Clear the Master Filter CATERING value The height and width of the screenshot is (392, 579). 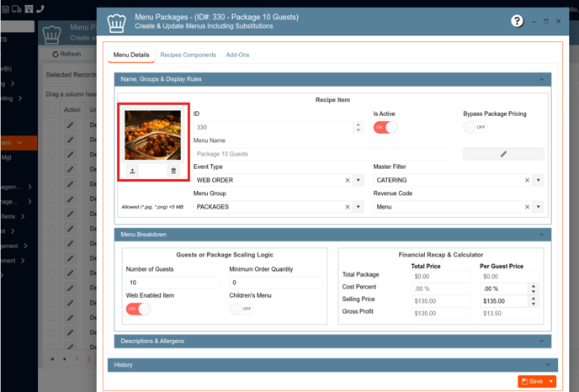tap(527, 180)
